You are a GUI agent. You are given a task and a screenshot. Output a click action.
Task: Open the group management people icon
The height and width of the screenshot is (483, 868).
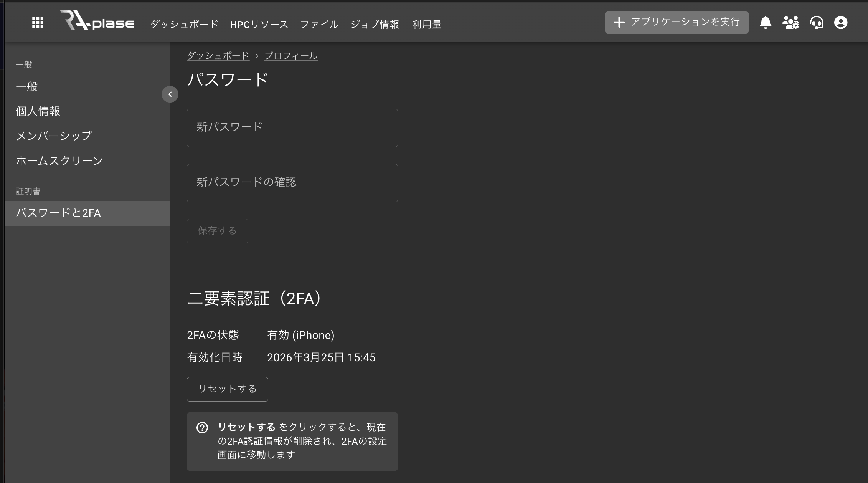[790, 23]
